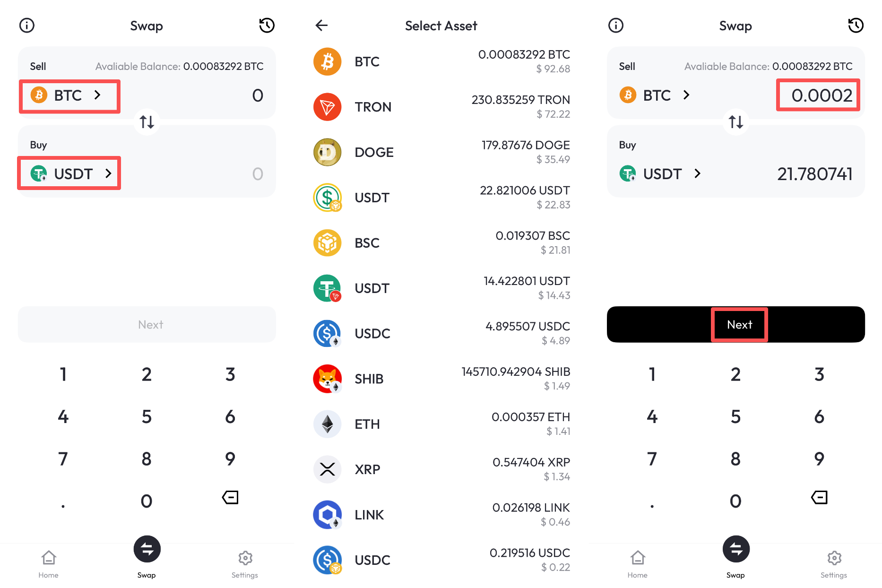
Task: Select the XRP asset icon
Action: coord(327,469)
